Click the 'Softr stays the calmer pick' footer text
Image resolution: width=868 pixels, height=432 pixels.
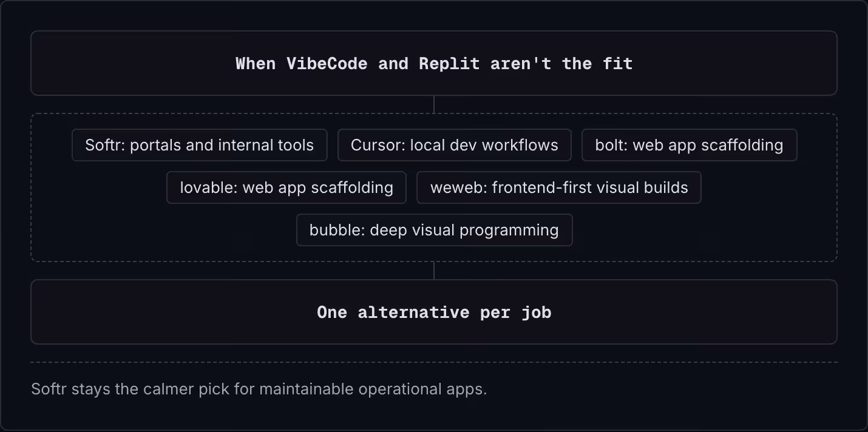[259, 389]
